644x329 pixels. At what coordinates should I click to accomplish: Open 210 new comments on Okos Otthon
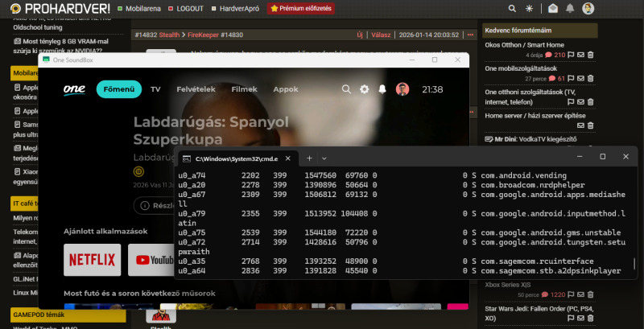click(x=555, y=55)
